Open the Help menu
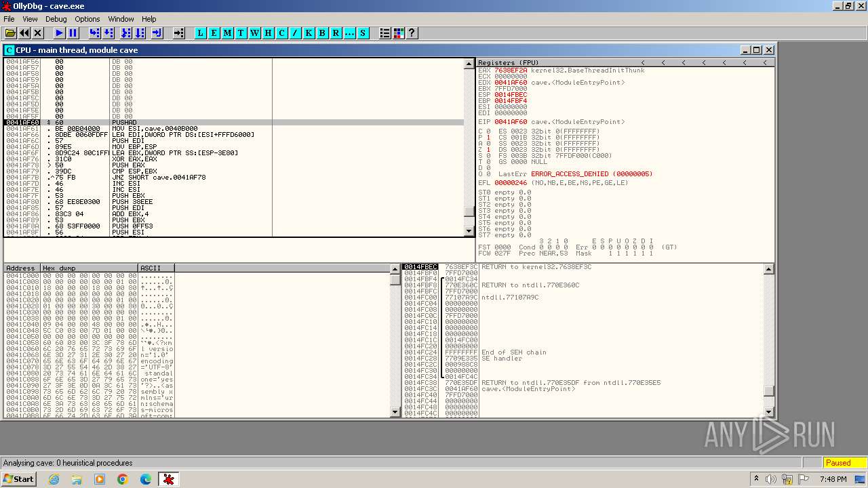 point(149,19)
